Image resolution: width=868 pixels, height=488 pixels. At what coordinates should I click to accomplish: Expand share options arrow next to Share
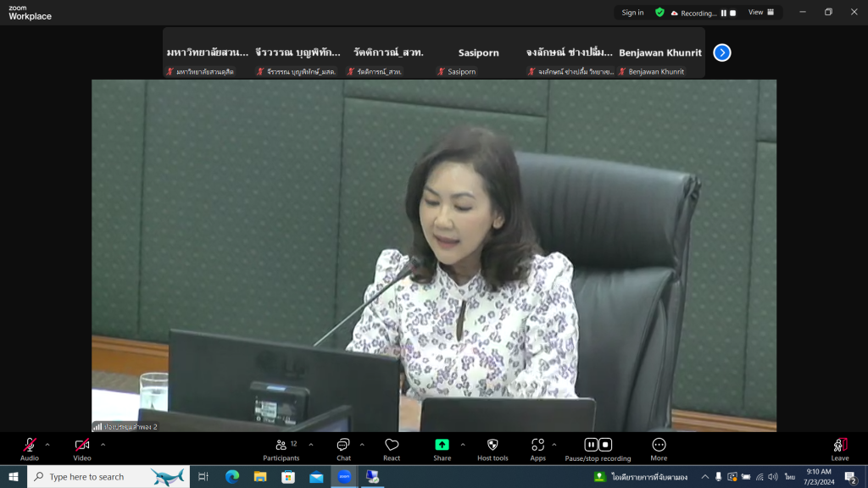click(463, 444)
